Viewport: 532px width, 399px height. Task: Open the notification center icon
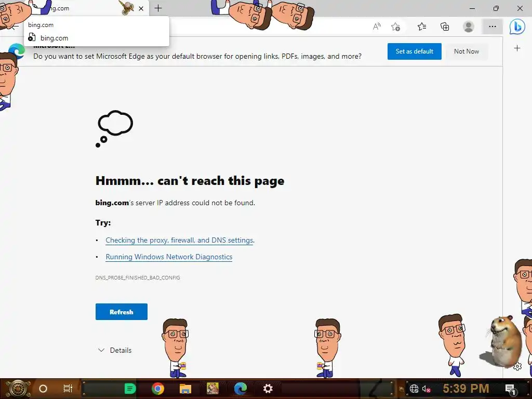coord(510,389)
